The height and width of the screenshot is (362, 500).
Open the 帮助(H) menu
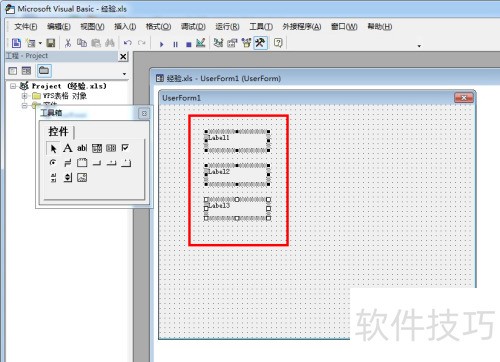pos(379,27)
